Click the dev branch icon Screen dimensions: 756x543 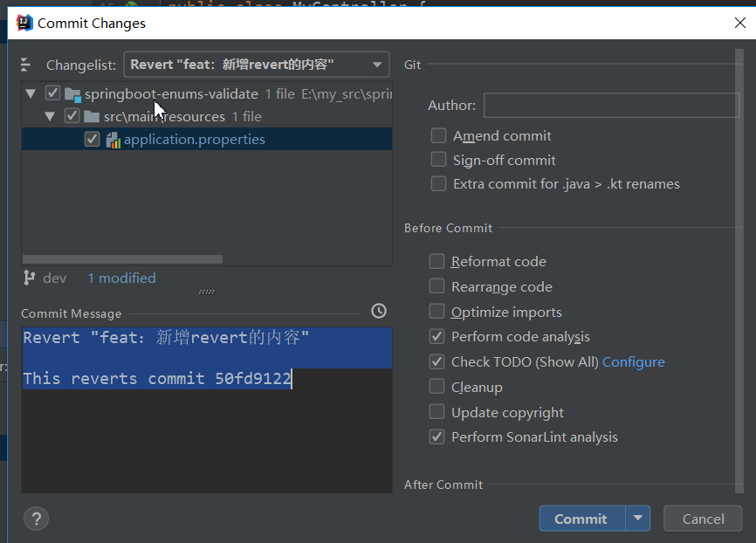coord(30,278)
